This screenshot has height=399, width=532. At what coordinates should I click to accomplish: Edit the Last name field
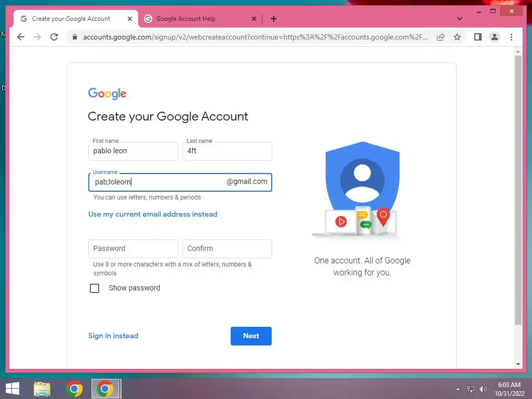pyautogui.click(x=227, y=151)
